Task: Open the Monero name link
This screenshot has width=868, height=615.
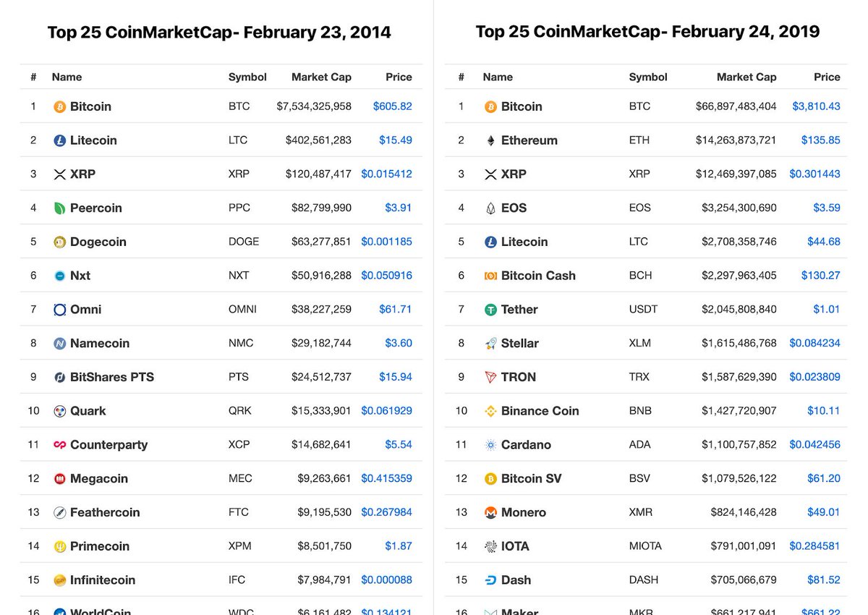Action: point(524,512)
